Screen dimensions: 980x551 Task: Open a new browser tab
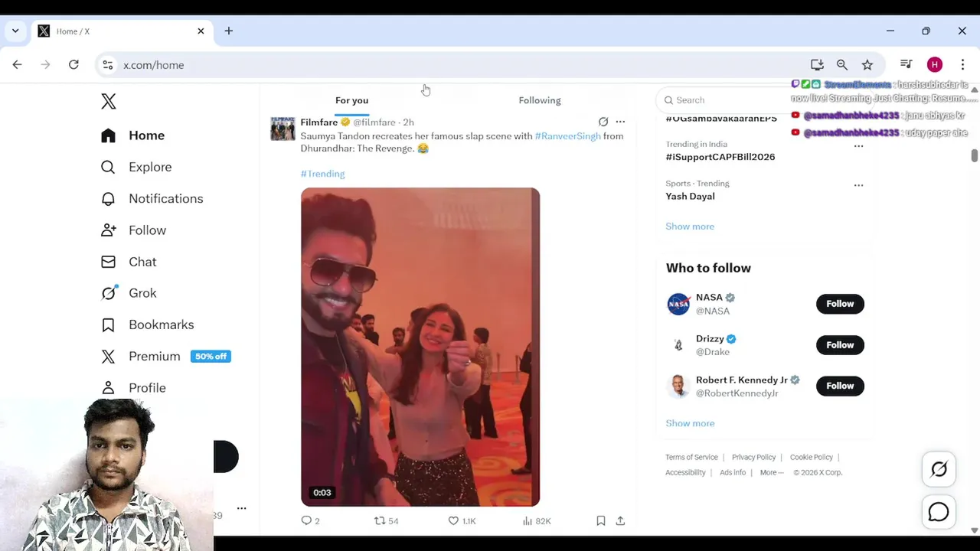pos(228,31)
